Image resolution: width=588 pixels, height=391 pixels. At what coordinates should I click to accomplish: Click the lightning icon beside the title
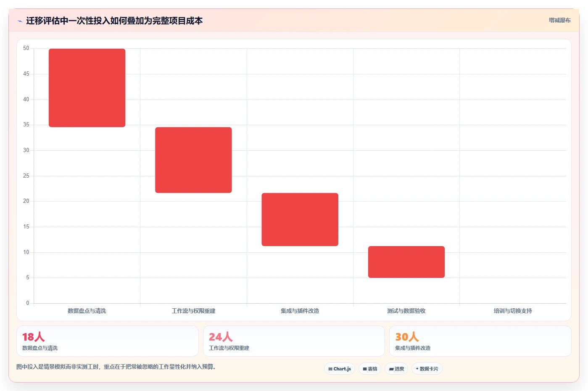click(x=20, y=21)
